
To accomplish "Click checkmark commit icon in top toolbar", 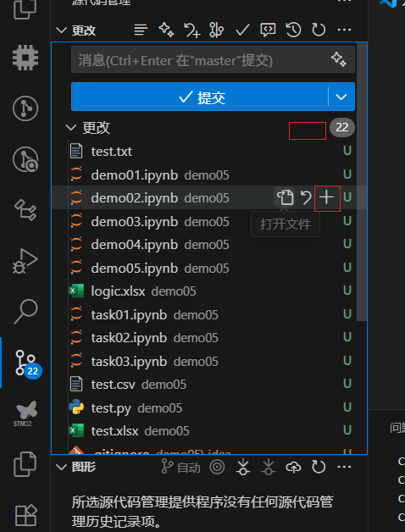I will (x=242, y=30).
